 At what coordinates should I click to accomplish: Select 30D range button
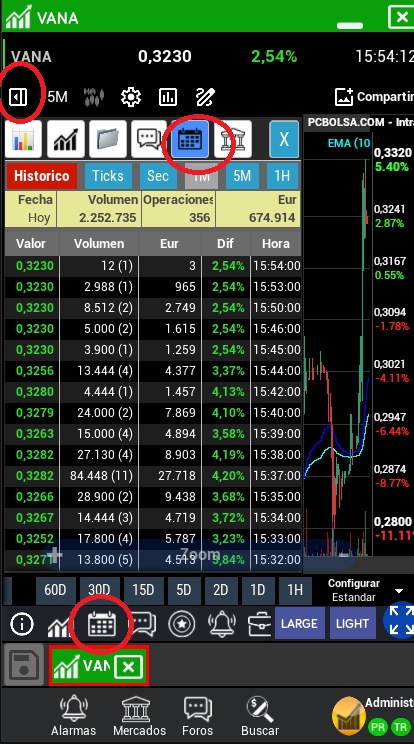99,590
